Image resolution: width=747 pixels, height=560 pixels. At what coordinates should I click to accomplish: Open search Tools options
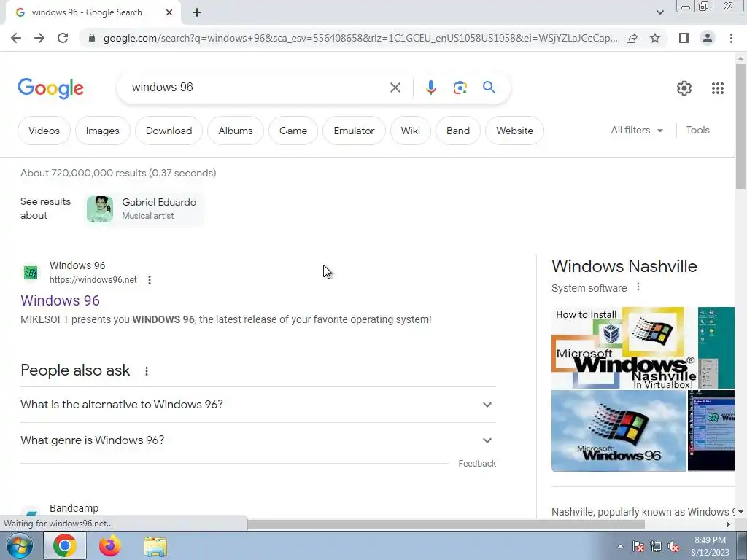(697, 130)
